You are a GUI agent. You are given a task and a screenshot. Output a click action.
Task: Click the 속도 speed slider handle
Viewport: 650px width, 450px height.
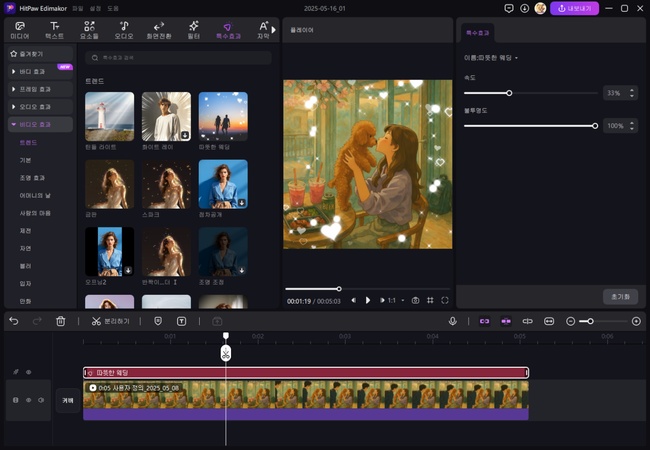(x=509, y=93)
